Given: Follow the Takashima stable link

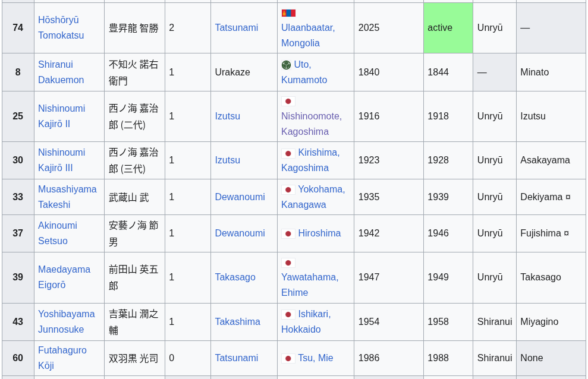Looking at the screenshot, I should point(237,321).
